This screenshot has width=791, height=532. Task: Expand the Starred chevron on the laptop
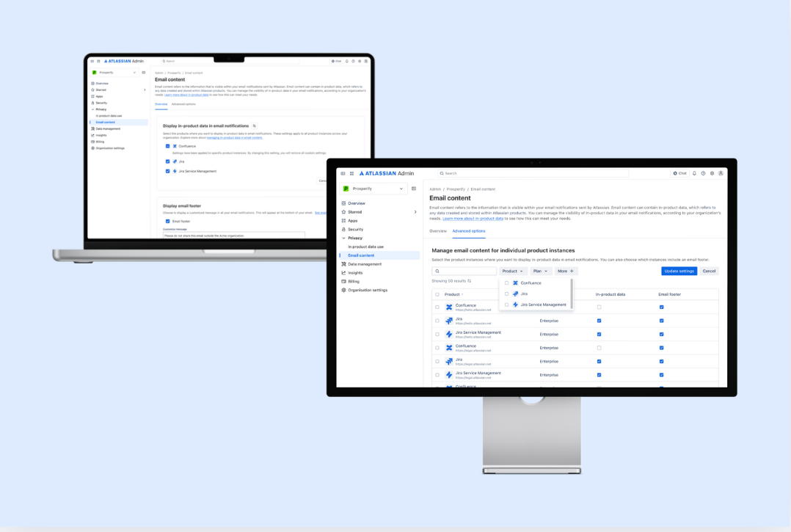pos(145,90)
